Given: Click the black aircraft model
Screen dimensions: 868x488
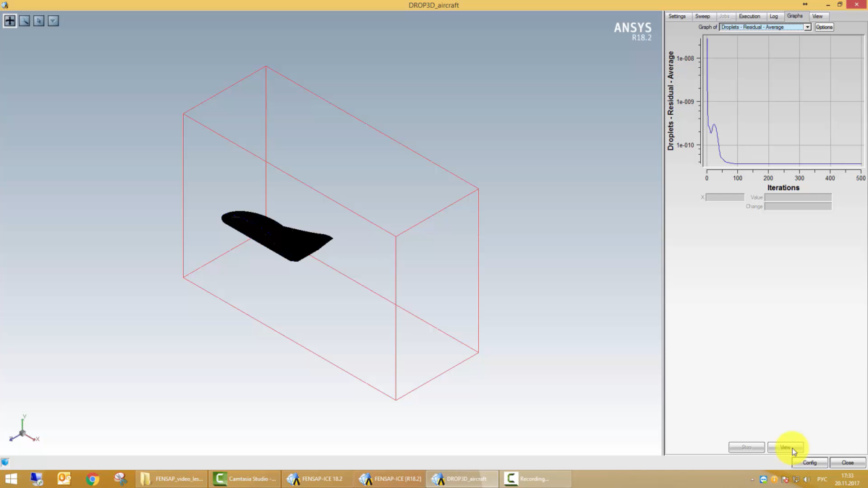Looking at the screenshot, I should (x=277, y=236).
